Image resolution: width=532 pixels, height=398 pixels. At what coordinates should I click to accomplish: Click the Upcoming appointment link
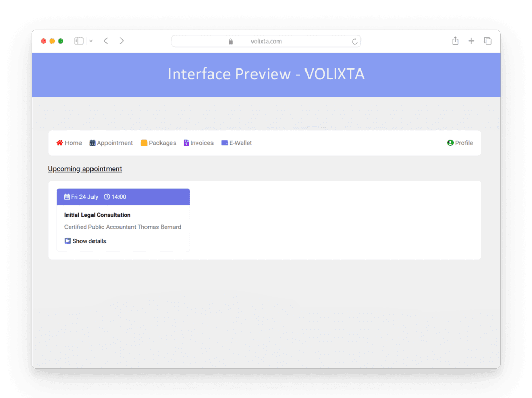click(x=85, y=169)
